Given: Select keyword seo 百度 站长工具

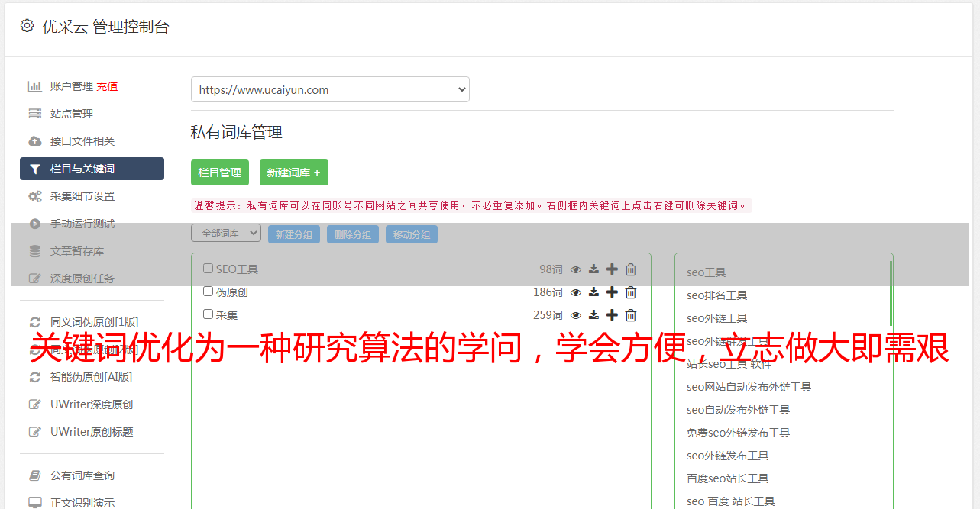Looking at the screenshot, I should pyautogui.click(x=731, y=501).
